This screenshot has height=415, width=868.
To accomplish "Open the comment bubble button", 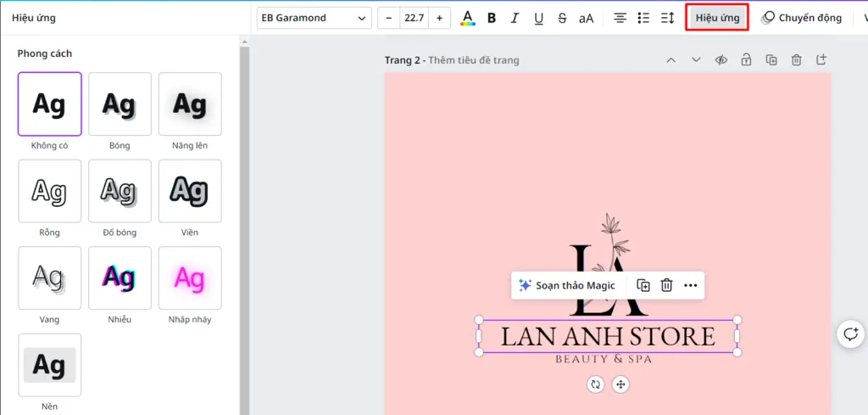I will coord(850,334).
